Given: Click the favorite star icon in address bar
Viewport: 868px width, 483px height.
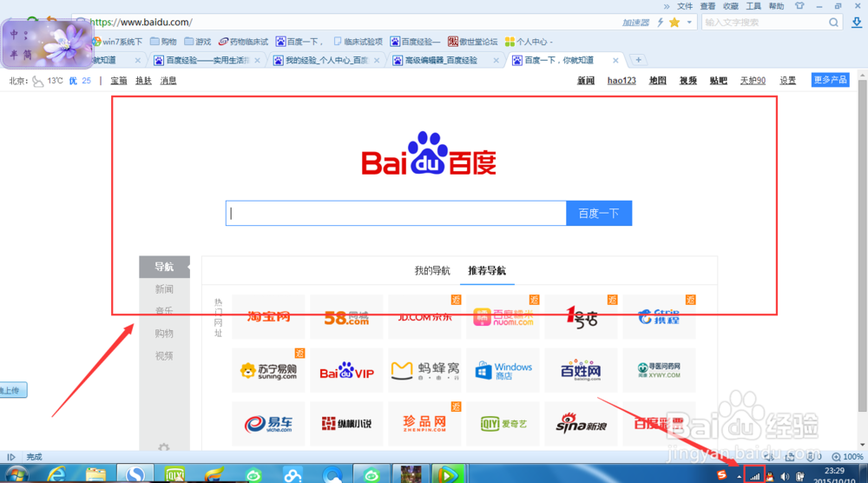Looking at the screenshot, I should click(x=674, y=23).
